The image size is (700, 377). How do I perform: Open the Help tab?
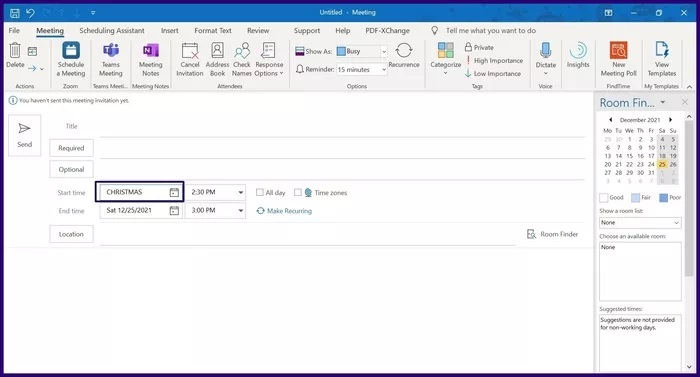pyautogui.click(x=342, y=30)
